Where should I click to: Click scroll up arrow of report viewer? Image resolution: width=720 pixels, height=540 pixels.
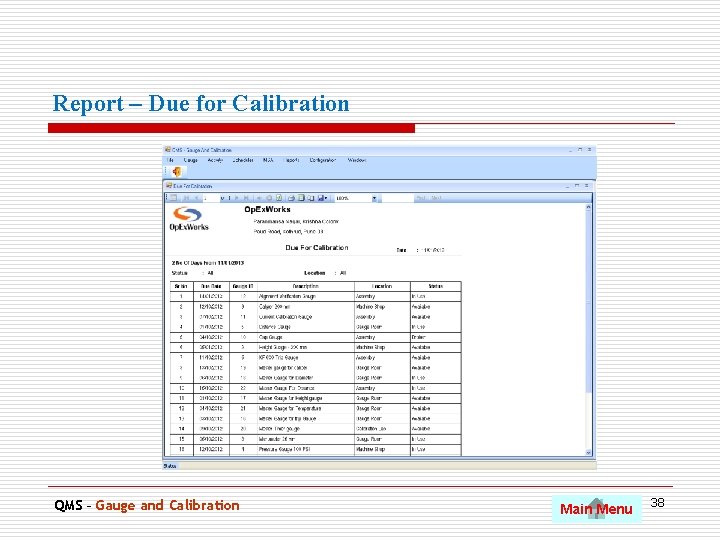click(x=589, y=208)
